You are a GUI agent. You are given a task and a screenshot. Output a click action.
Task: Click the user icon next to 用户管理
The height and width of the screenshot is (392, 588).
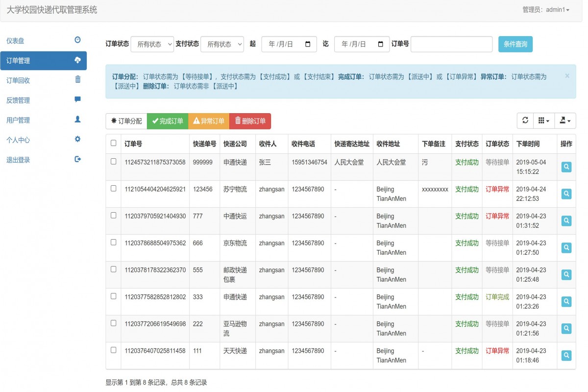(77, 119)
